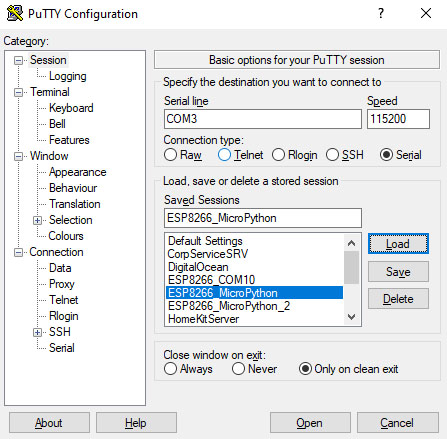The image size is (447, 439).
Task: Click the Open button
Action: pyautogui.click(x=310, y=423)
